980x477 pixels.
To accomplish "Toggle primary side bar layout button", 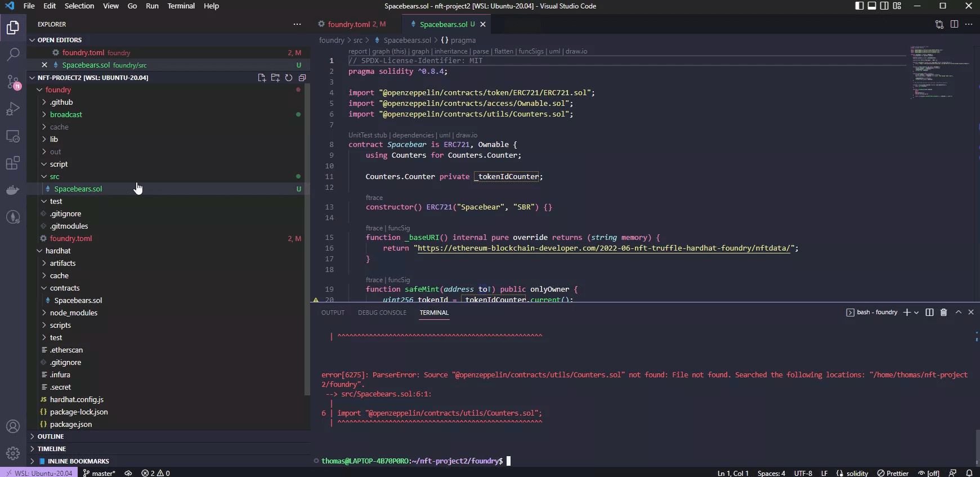I will [x=860, y=6].
